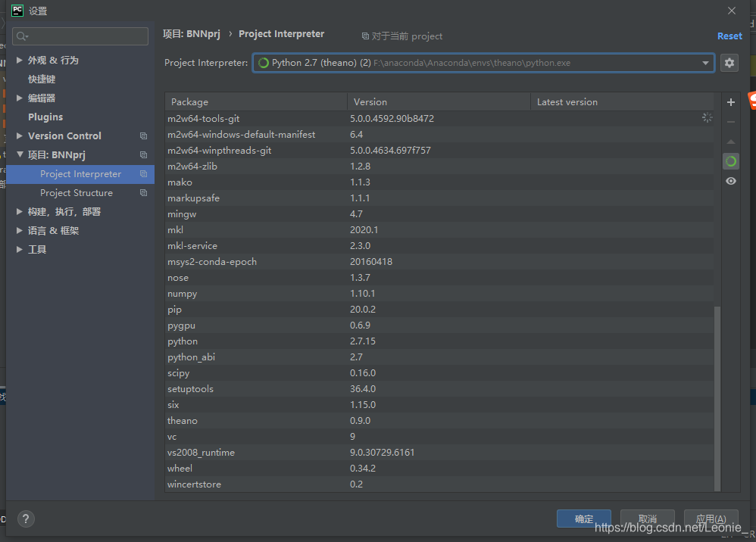Select the mingw package row
The height and width of the screenshot is (542, 756).
(x=439, y=214)
